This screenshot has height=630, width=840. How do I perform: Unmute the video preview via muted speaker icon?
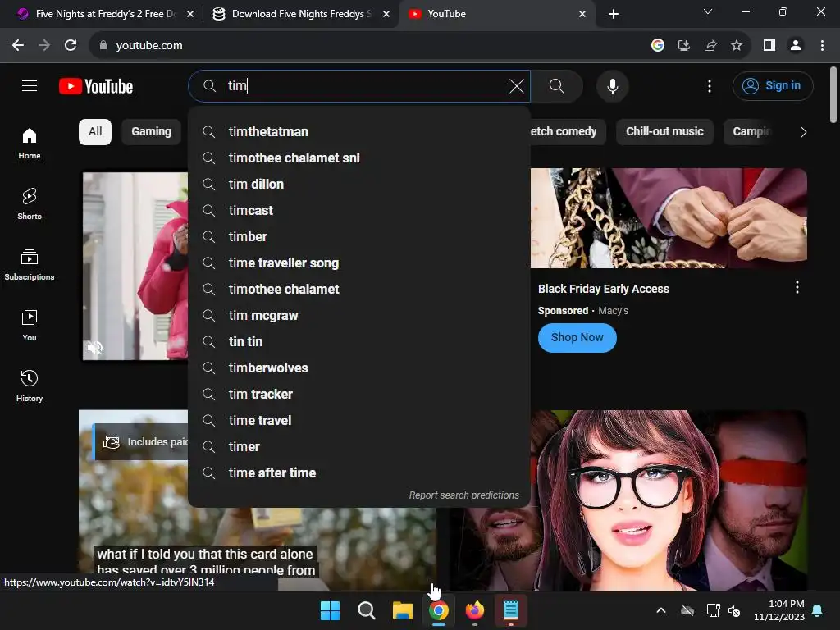coord(95,348)
